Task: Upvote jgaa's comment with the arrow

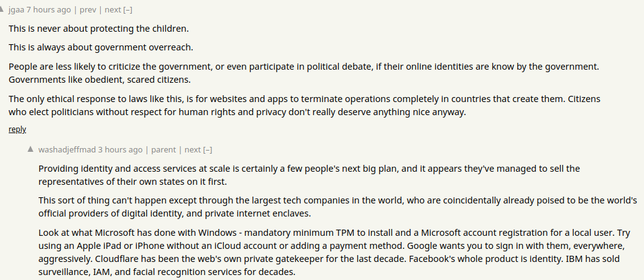Action: (1, 9)
